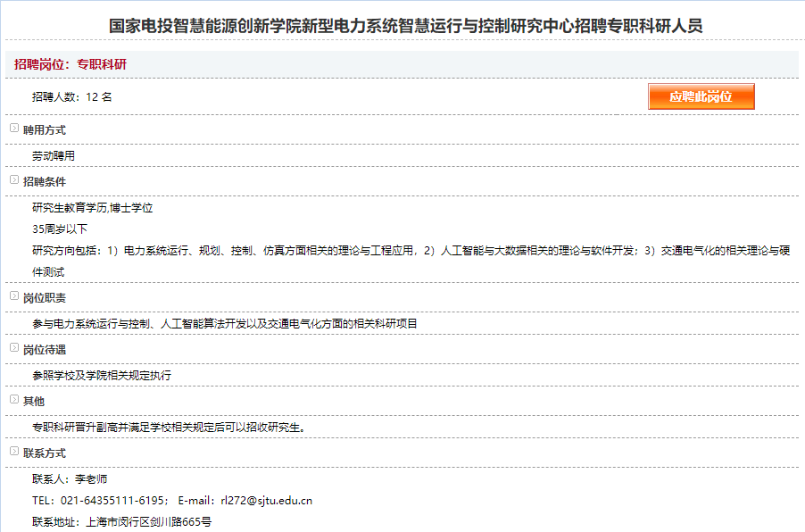Select the text 参照学校及学院相关规定执行

tap(102, 376)
